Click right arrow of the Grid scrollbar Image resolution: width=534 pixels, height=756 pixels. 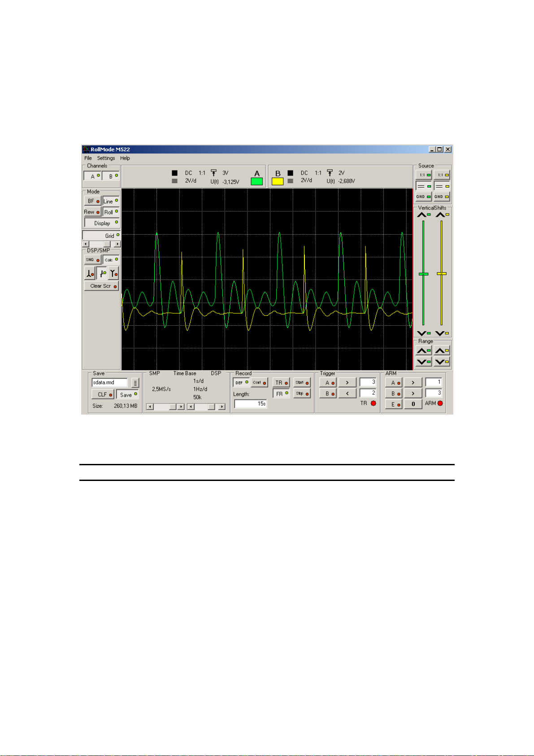[x=117, y=244]
